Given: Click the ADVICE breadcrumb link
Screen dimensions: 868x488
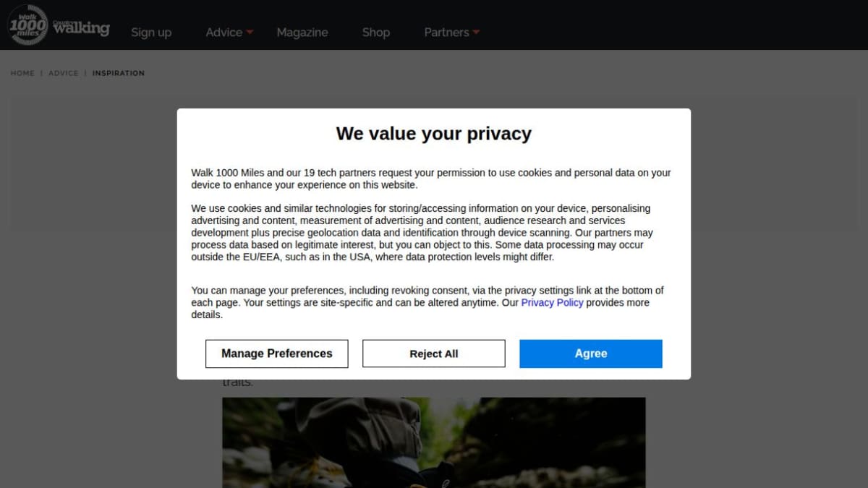Looking at the screenshot, I should tap(63, 73).
